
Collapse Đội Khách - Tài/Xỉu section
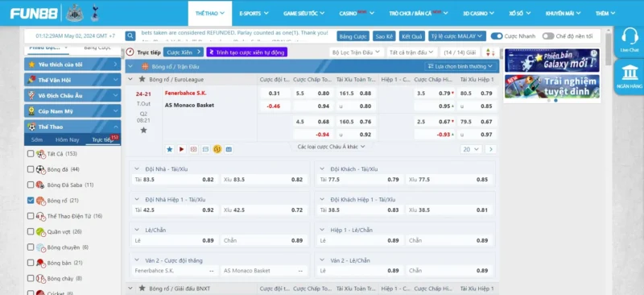(323, 168)
